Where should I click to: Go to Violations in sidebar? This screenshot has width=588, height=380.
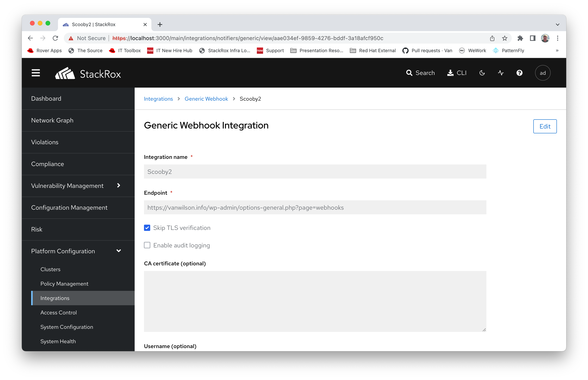[45, 142]
